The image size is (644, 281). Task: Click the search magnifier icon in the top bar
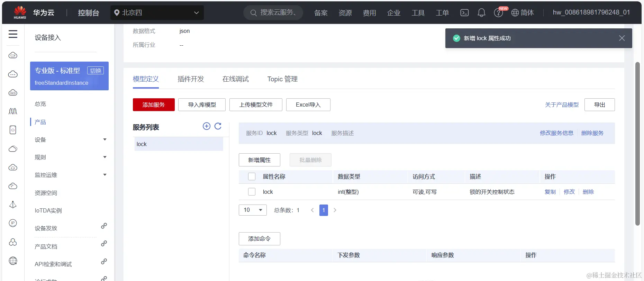(254, 13)
